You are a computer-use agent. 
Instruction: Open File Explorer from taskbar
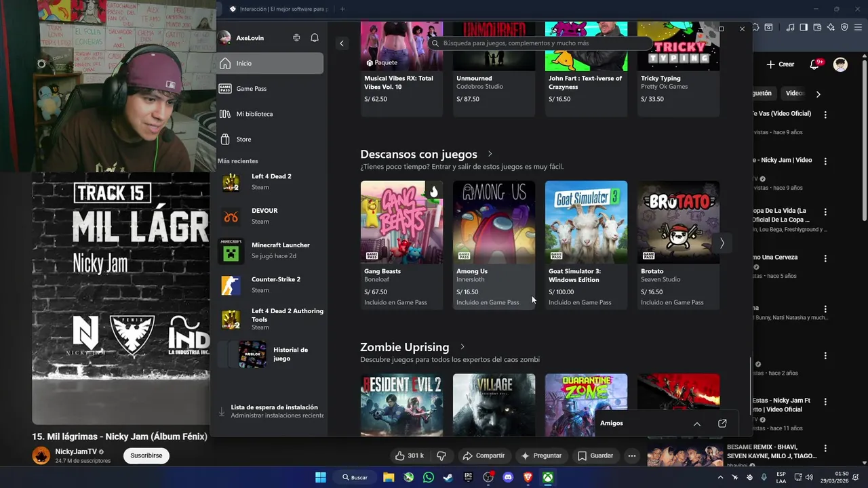click(x=389, y=477)
